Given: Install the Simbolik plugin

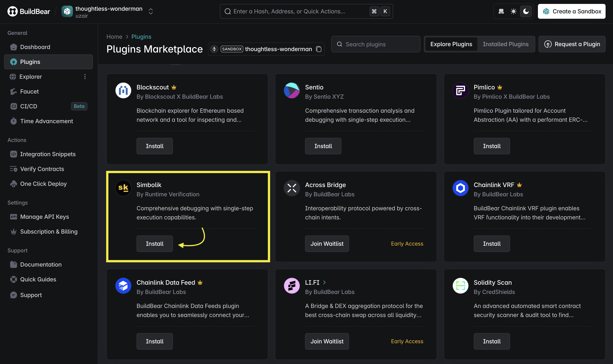Looking at the screenshot, I should [154, 243].
